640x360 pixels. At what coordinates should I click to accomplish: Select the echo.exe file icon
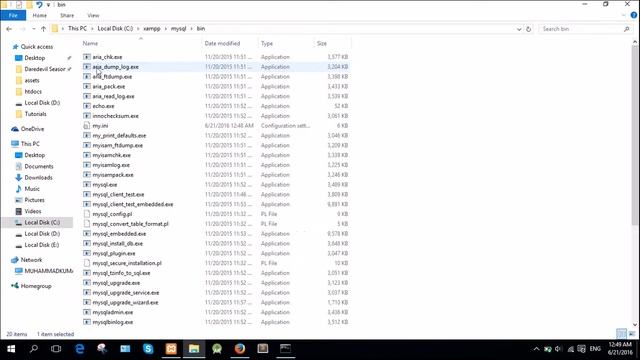(x=87, y=106)
